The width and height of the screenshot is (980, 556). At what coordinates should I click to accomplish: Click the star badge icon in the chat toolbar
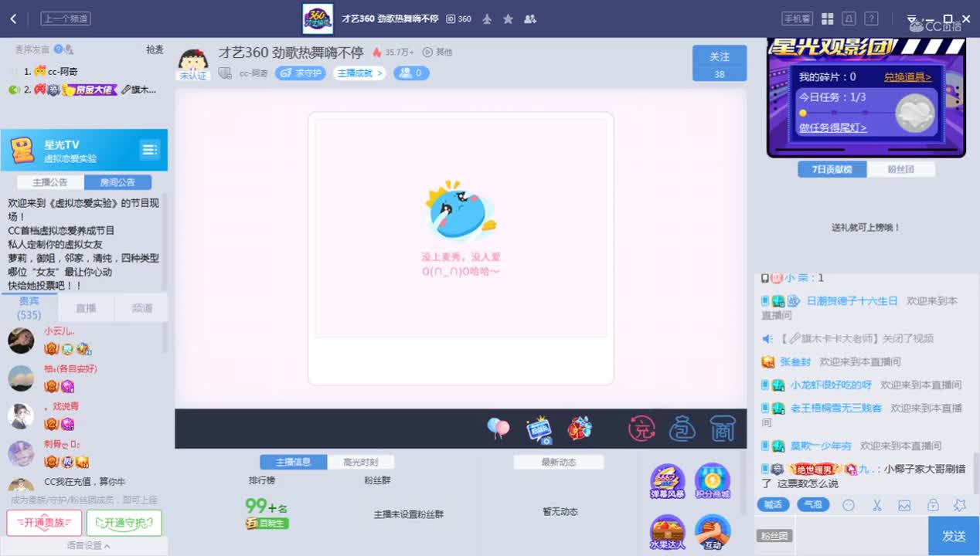tap(960, 505)
